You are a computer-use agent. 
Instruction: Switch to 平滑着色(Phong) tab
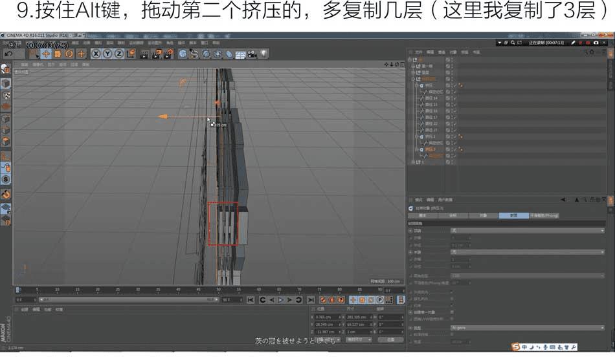pos(544,215)
